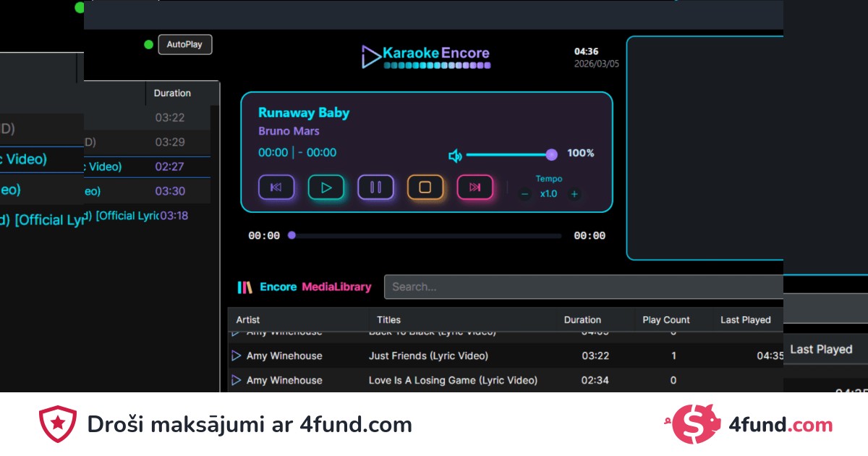
Task: Click the 4fund.com brand name text
Action: coord(780,425)
